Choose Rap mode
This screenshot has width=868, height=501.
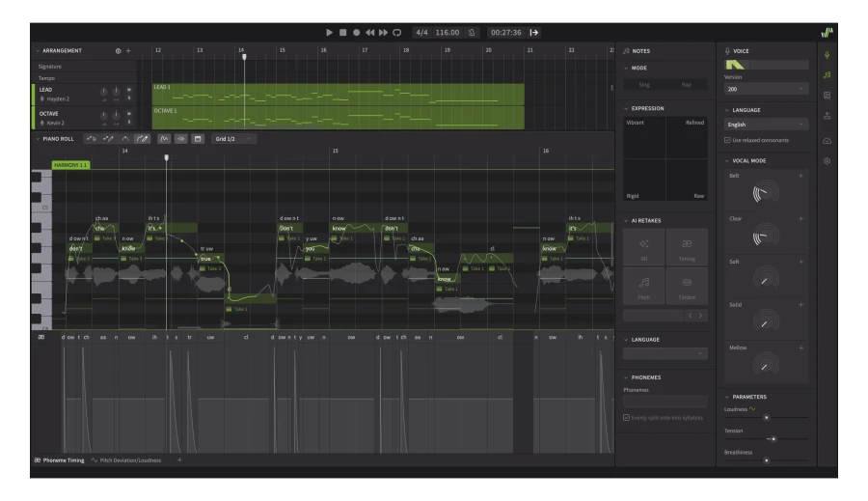[687, 85]
